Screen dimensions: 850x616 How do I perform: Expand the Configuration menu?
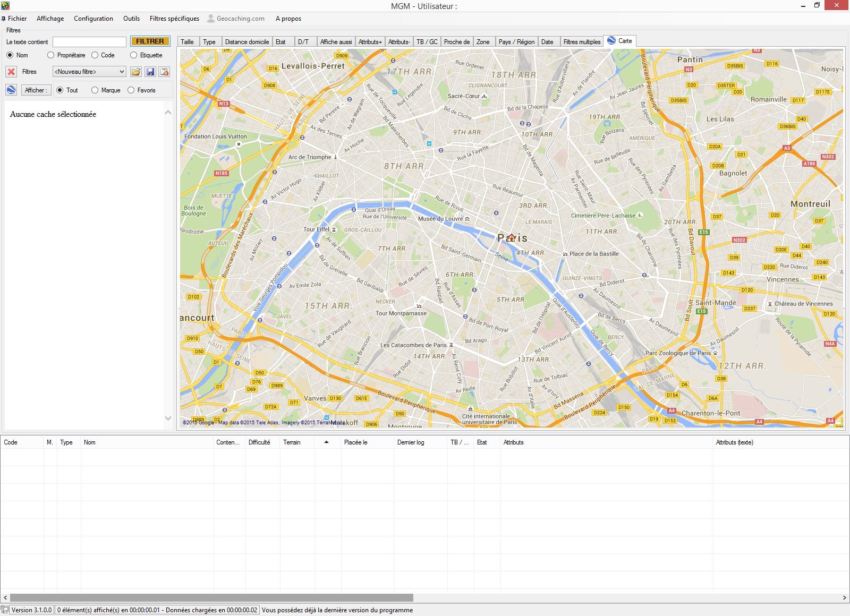click(x=93, y=19)
